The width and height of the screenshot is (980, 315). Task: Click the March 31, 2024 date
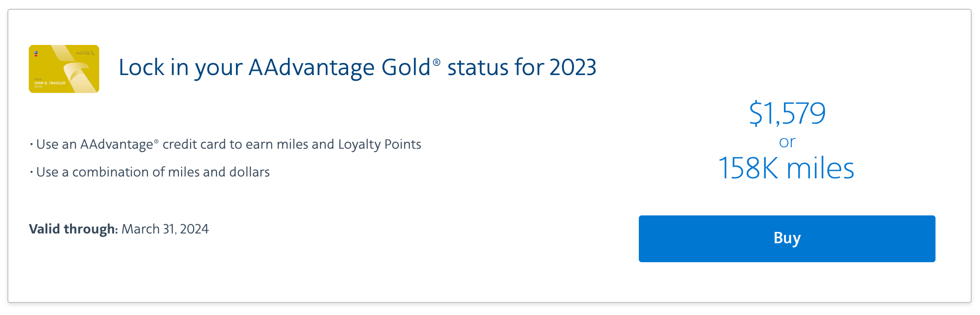click(x=165, y=229)
